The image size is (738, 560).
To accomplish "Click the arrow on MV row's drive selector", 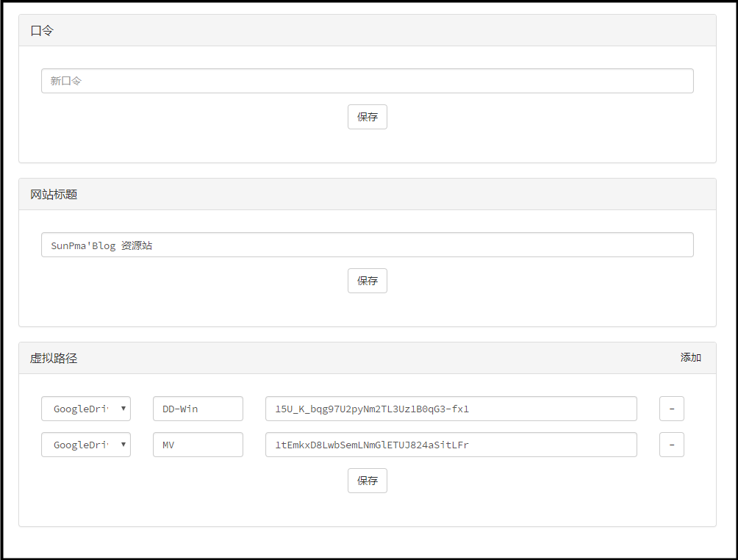I will pyautogui.click(x=123, y=445).
